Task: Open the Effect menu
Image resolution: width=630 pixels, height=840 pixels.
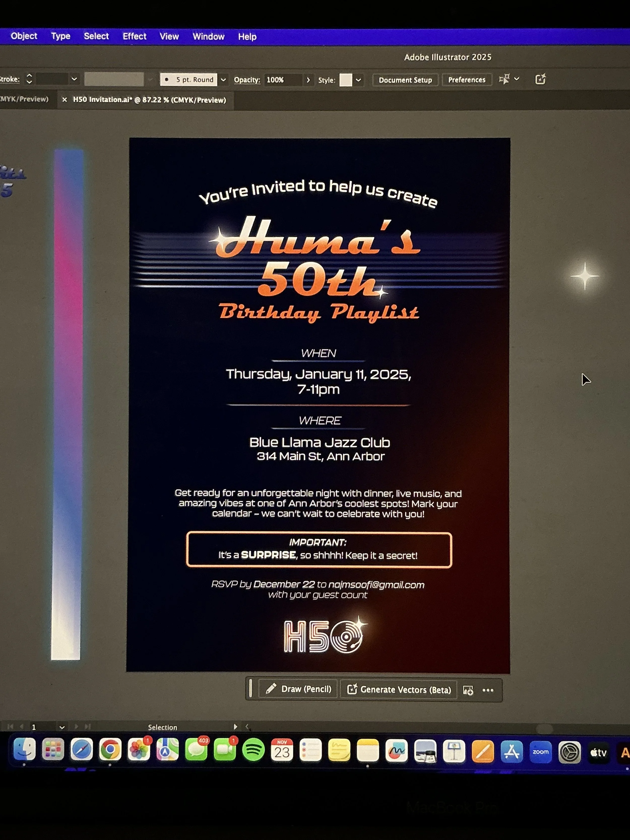Action: [x=134, y=37]
